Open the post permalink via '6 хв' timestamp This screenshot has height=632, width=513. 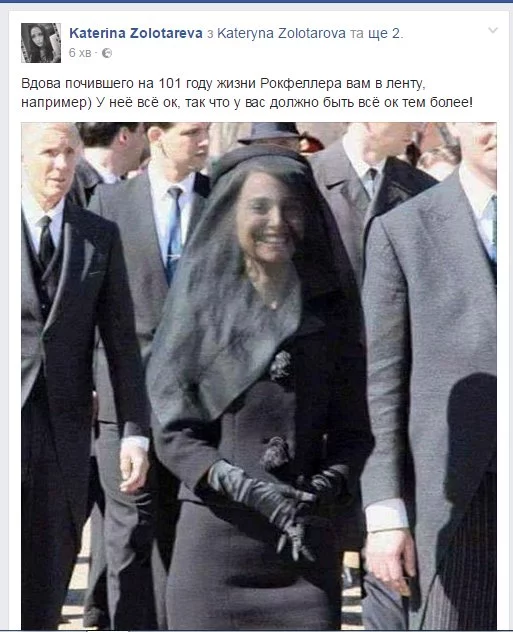(80, 53)
